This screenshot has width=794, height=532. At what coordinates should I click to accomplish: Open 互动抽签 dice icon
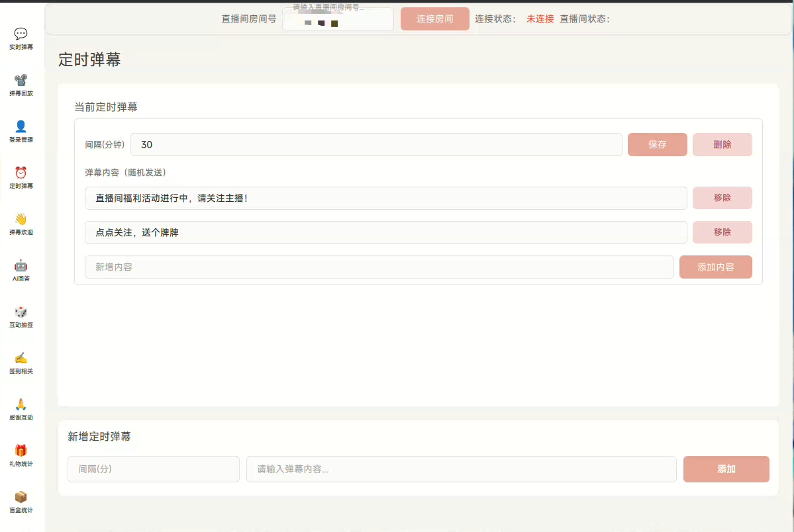21,312
